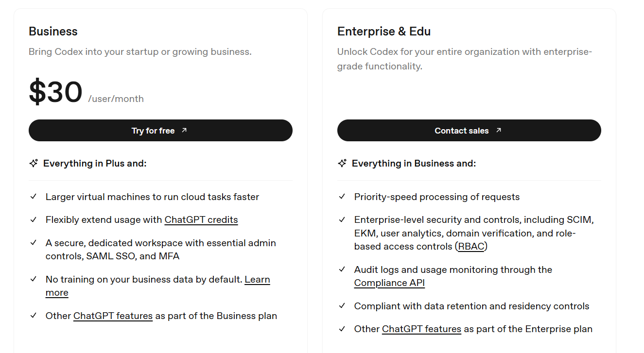Image resolution: width=644 pixels, height=353 pixels.
Task: Click the Enterprise & Edu heading
Action: [384, 32]
